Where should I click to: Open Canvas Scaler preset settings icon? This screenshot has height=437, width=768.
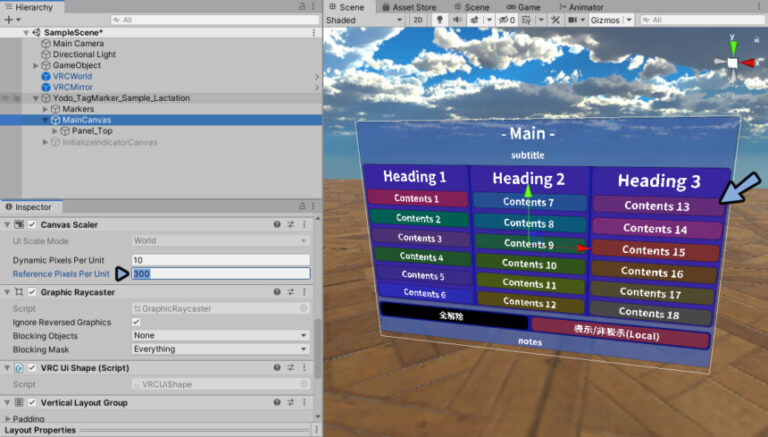tap(291, 224)
